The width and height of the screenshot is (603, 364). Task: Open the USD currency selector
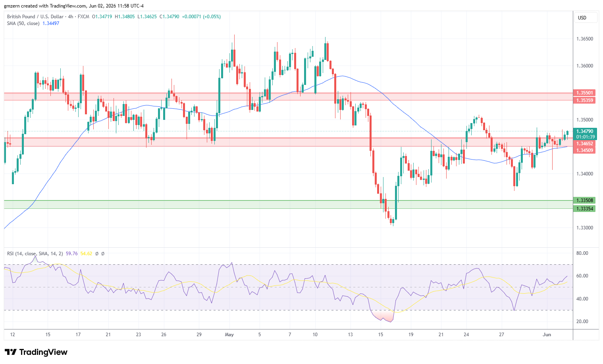[586, 18]
